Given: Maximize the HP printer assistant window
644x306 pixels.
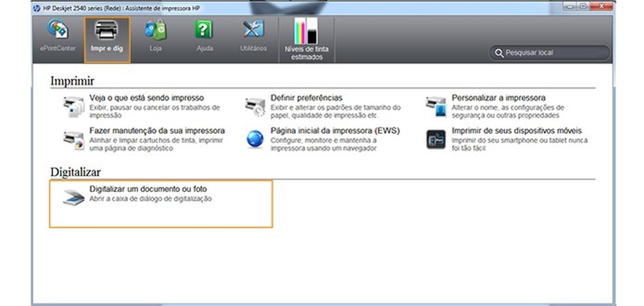Looking at the screenshot, I should coord(582,6).
